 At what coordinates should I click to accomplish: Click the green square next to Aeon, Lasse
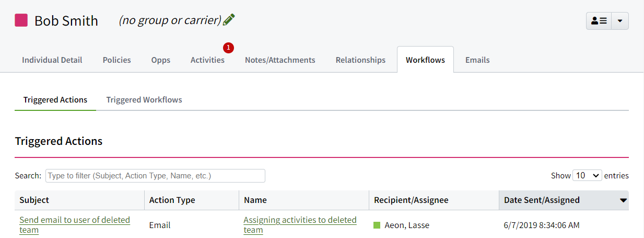point(377,225)
